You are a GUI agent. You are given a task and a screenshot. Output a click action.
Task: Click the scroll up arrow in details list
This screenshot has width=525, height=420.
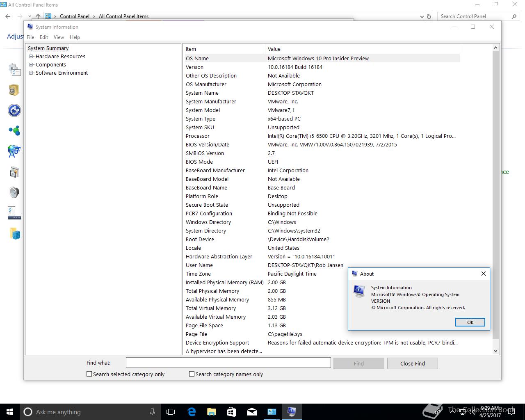pyautogui.click(x=495, y=48)
